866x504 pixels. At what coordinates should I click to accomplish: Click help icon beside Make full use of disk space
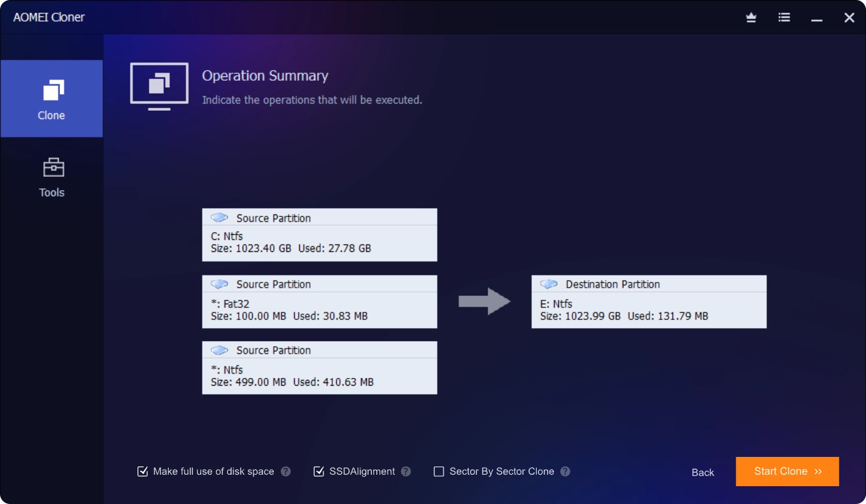(x=286, y=472)
